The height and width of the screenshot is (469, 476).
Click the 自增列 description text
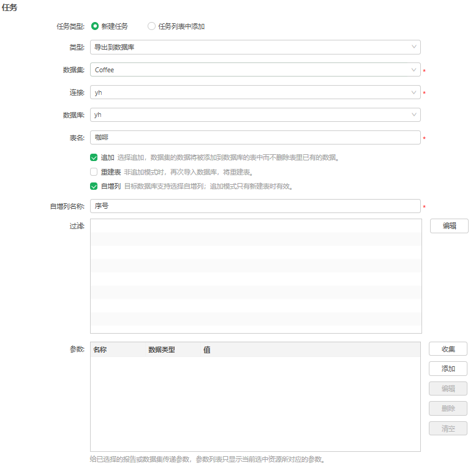pyautogui.click(x=208, y=186)
